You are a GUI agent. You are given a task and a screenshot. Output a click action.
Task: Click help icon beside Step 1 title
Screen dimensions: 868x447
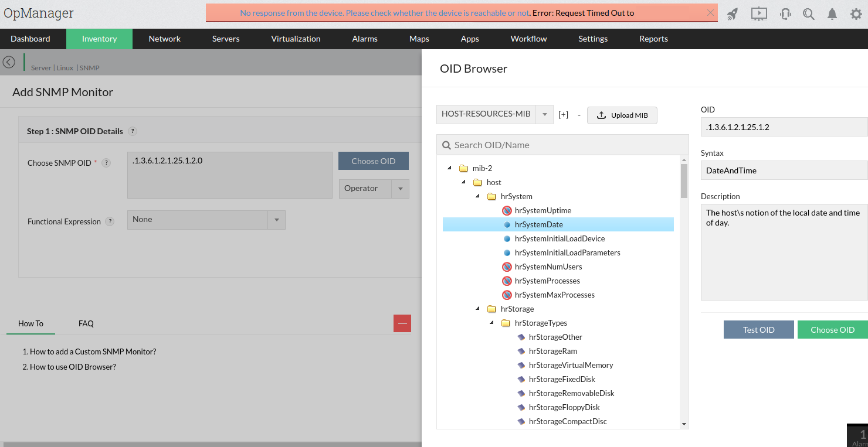coord(133,131)
